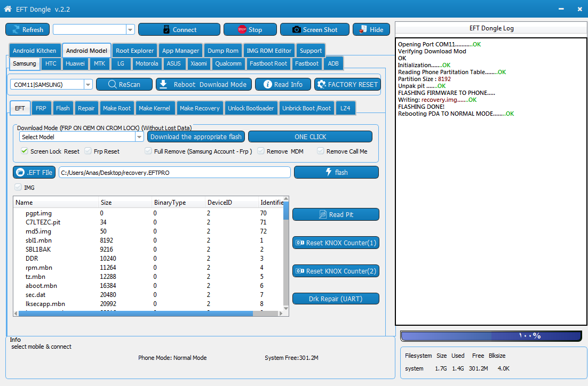588x386 pixels.
Task: Expand the dropdown beside Refresh button
Action: (x=130, y=30)
